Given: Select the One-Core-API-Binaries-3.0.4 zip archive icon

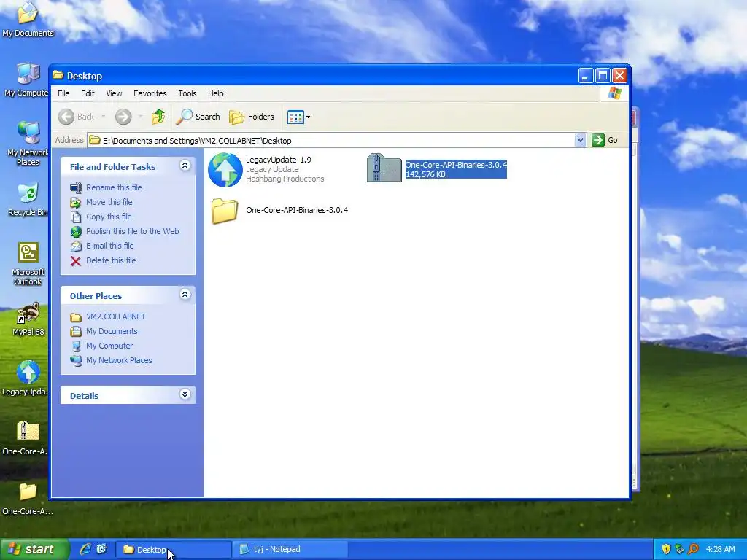Looking at the screenshot, I should [x=384, y=168].
